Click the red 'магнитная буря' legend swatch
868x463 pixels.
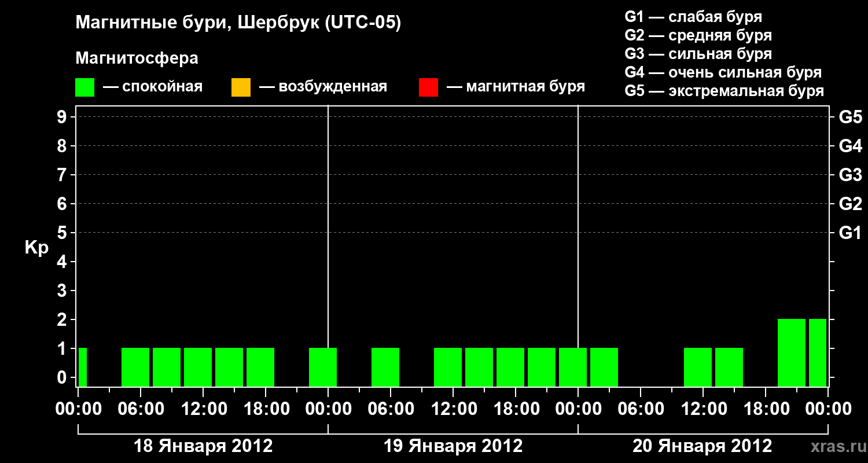(x=428, y=87)
